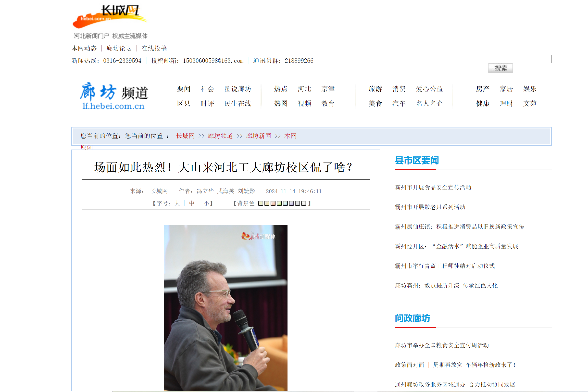Open 本网动态 link
This screenshot has width=588, height=392.
(x=84, y=48)
